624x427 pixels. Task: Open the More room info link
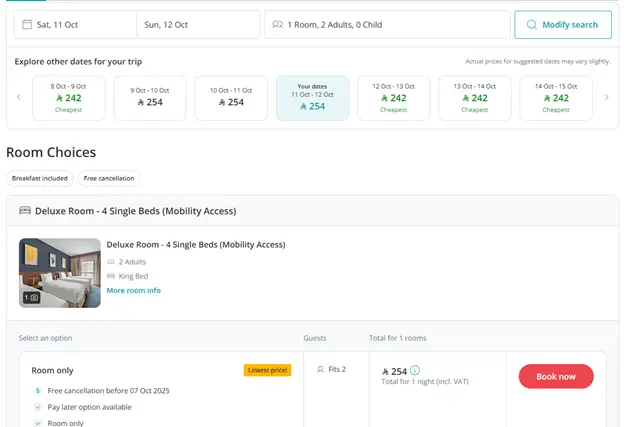(x=133, y=291)
